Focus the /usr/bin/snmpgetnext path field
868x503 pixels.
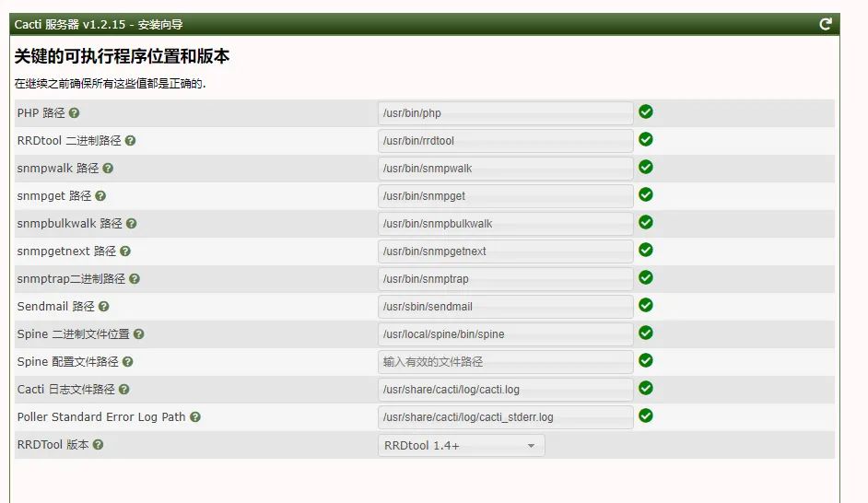505,251
